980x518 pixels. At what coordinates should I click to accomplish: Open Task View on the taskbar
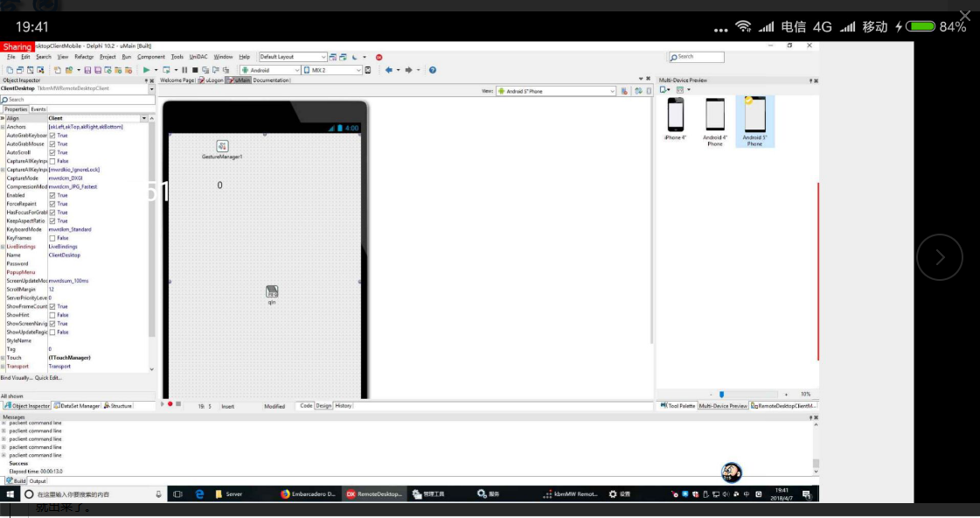coord(178,494)
